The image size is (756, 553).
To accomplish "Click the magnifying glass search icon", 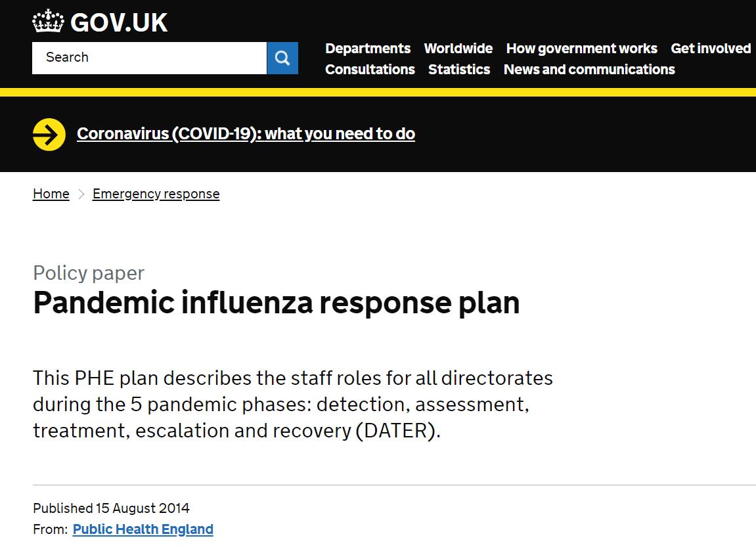I will coord(282,58).
